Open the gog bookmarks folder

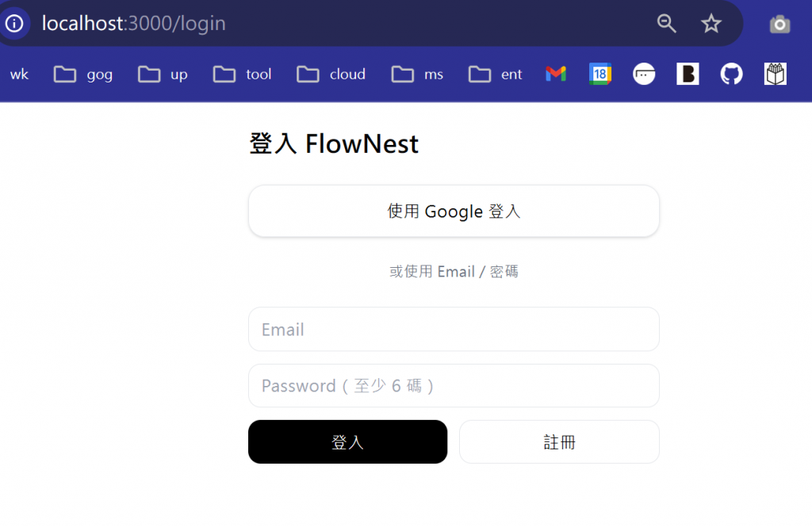point(82,74)
